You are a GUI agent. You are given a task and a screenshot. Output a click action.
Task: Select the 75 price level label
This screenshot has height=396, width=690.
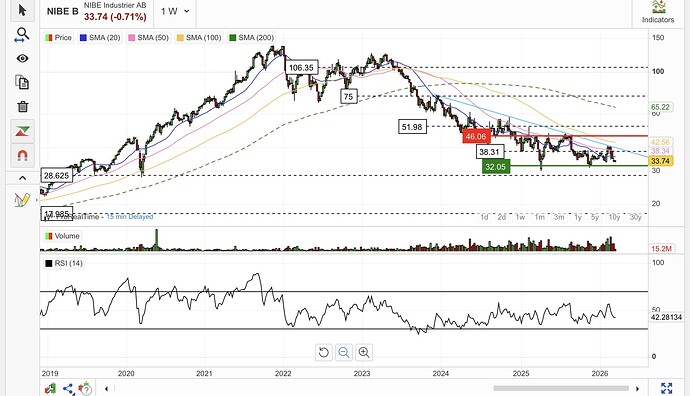349,96
